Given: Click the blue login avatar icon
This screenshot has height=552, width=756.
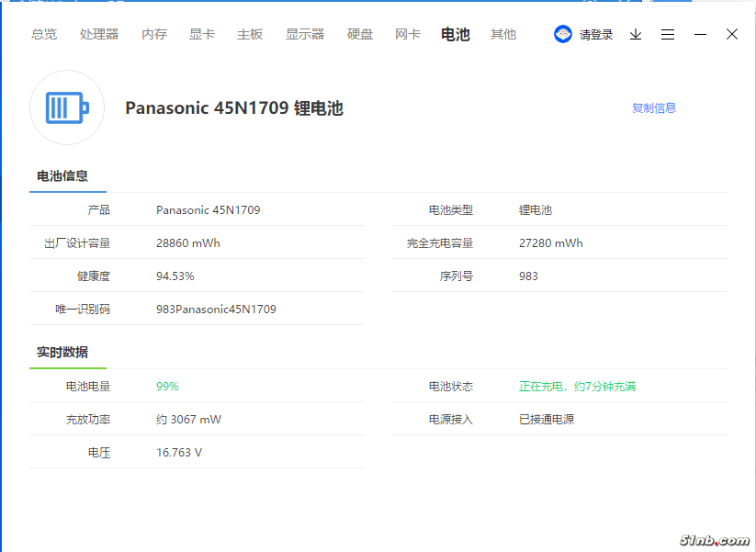Looking at the screenshot, I should click(563, 34).
